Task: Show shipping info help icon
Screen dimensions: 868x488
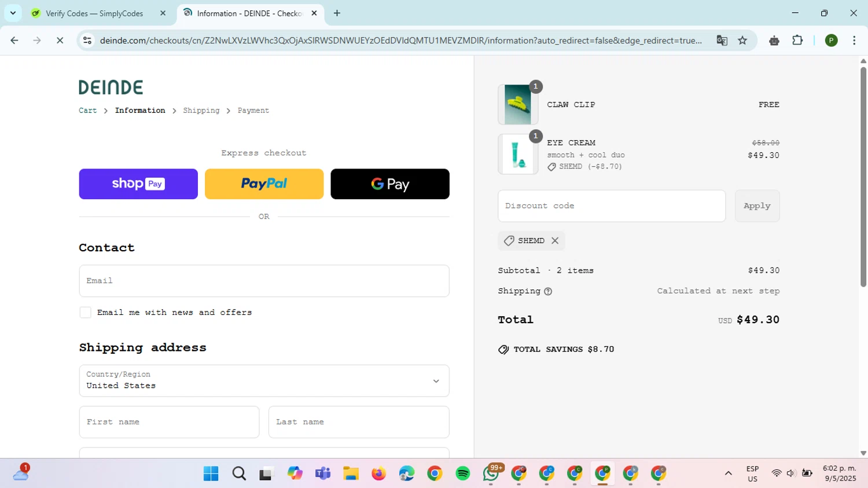Action: click(x=548, y=291)
